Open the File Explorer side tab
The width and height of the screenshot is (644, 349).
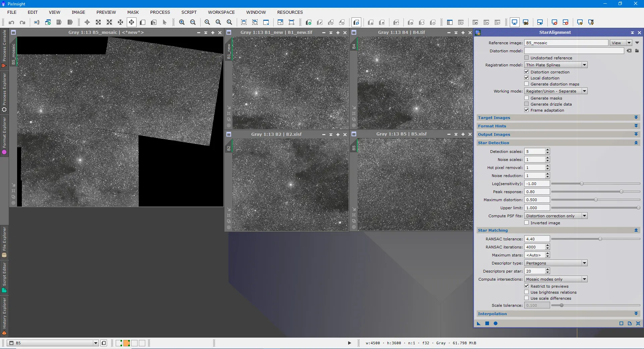[4, 242]
